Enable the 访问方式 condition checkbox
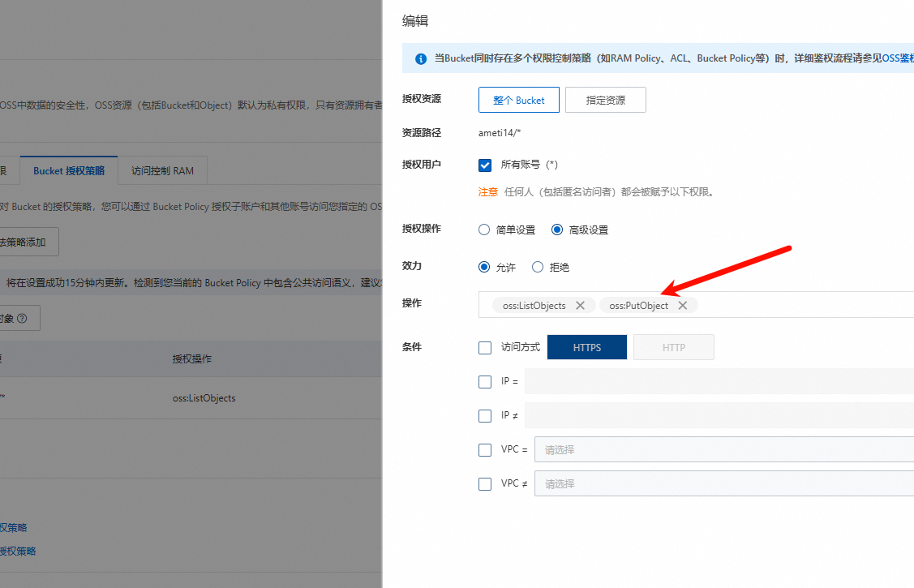 pos(485,347)
